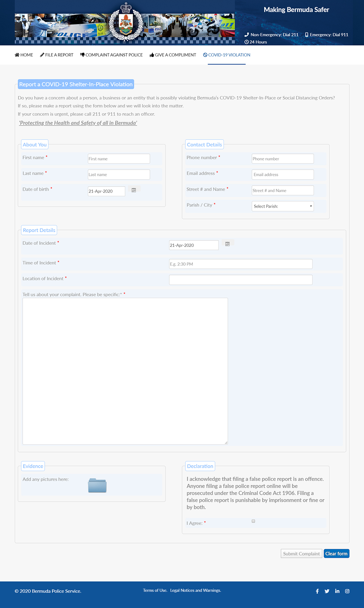
Task: Open the File a Report page
Action: point(57,55)
